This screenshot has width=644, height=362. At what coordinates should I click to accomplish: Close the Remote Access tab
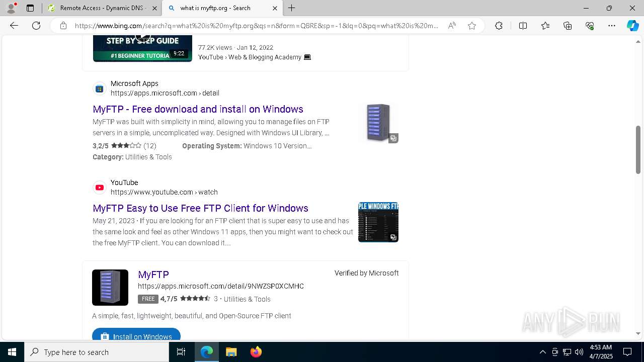click(154, 8)
